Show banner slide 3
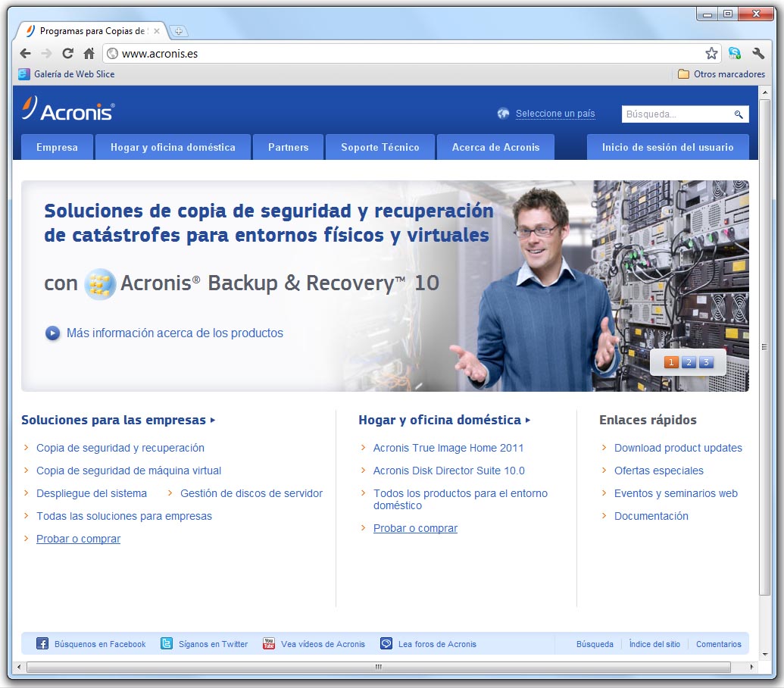 pyautogui.click(x=706, y=362)
